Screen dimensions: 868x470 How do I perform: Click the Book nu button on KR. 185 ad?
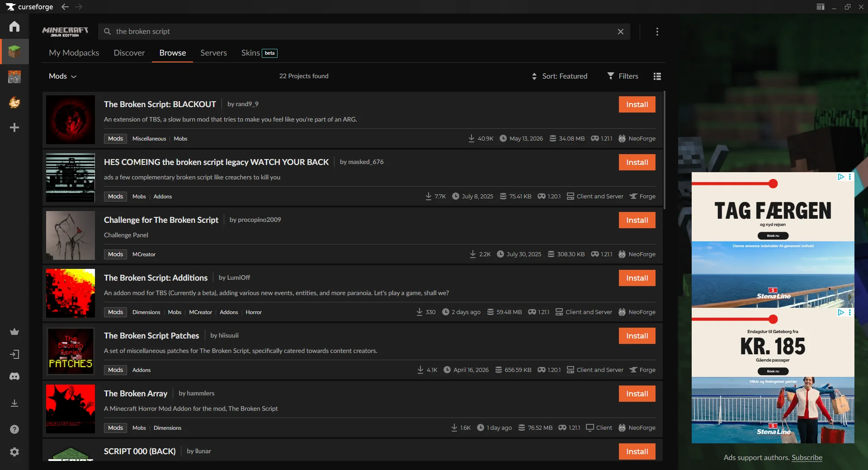(x=773, y=371)
